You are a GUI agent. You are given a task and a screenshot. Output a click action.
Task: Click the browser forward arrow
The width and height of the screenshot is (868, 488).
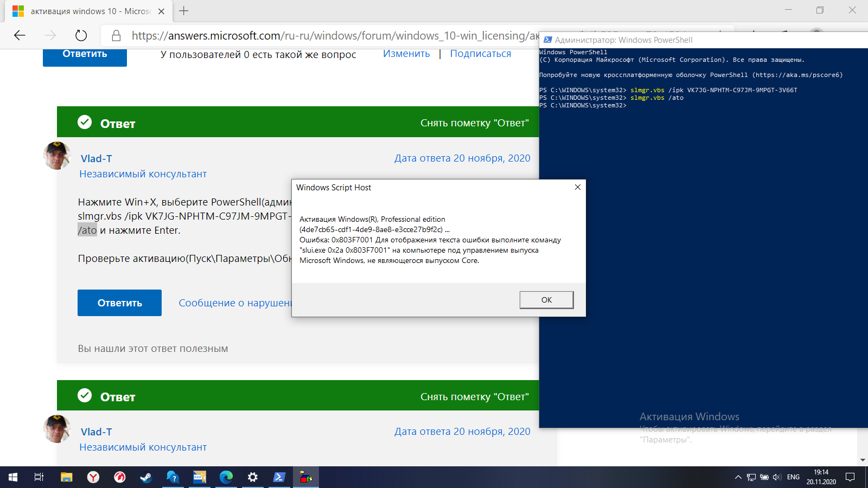(x=50, y=36)
